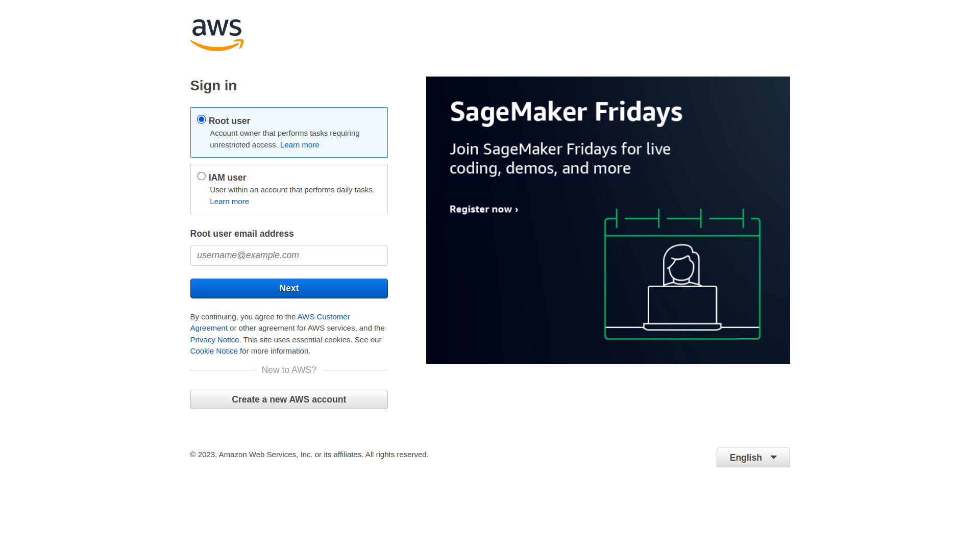Click Create a new AWS account
Viewport: 980px width, 551px height.
(289, 399)
